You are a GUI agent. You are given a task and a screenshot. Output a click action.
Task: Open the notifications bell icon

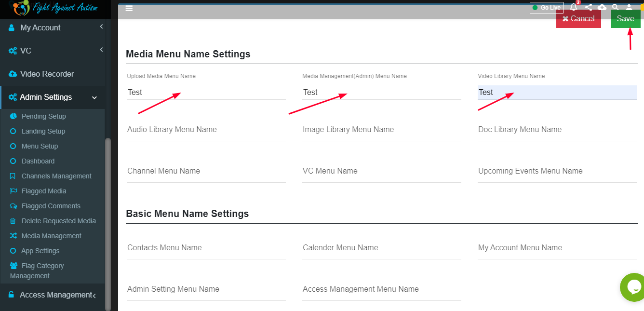coord(574,7)
